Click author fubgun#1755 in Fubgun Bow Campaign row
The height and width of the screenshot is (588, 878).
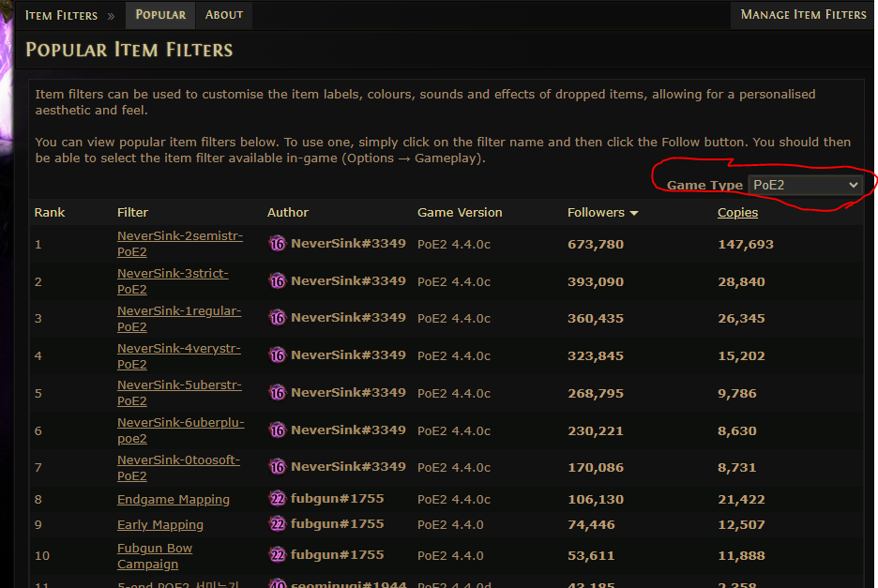[337, 555]
